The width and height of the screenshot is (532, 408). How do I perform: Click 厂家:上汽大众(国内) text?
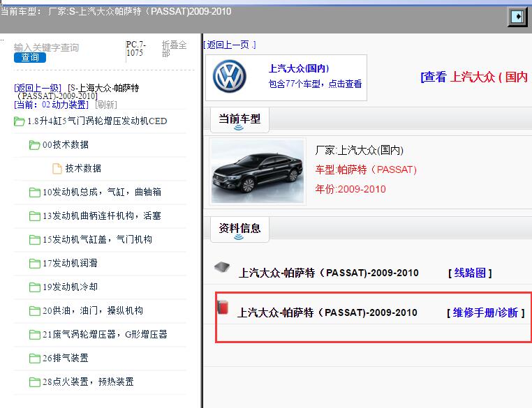[x=360, y=150]
